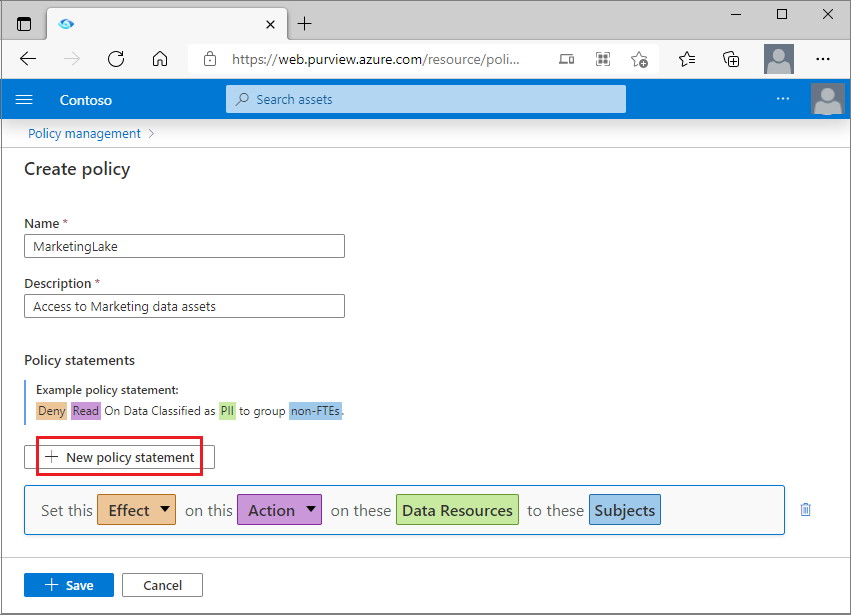The height and width of the screenshot is (615, 851).
Task: Navigate back to the previous page
Action: click(x=28, y=59)
